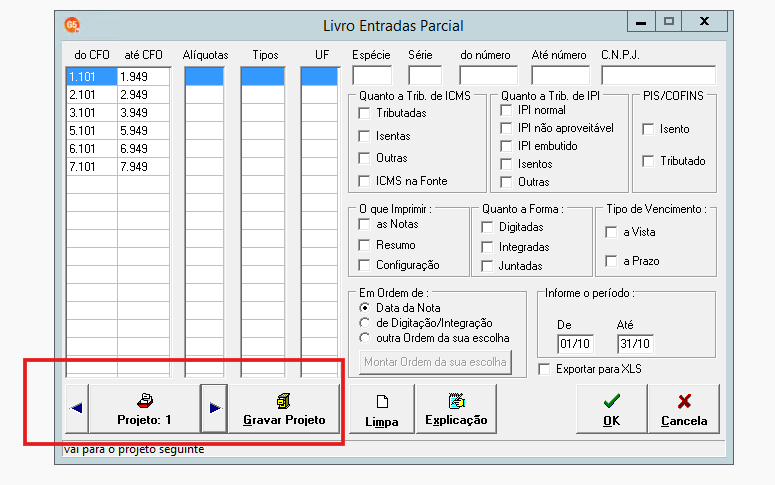The width and height of the screenshot is (775, 485).
Task: Check the Outras checkbox under IPI
Action: pyautogui.click(x=506, y=182)
